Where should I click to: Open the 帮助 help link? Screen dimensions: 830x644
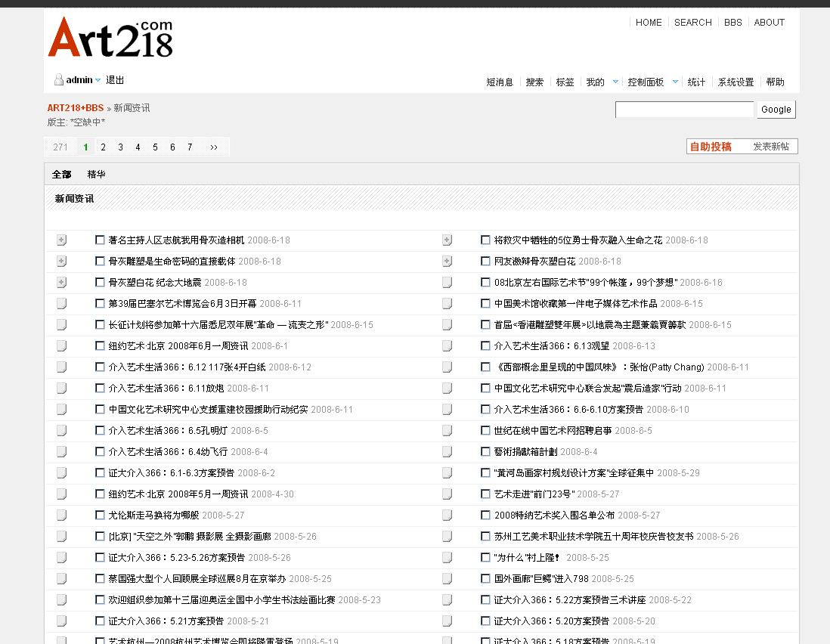point(775,82)
